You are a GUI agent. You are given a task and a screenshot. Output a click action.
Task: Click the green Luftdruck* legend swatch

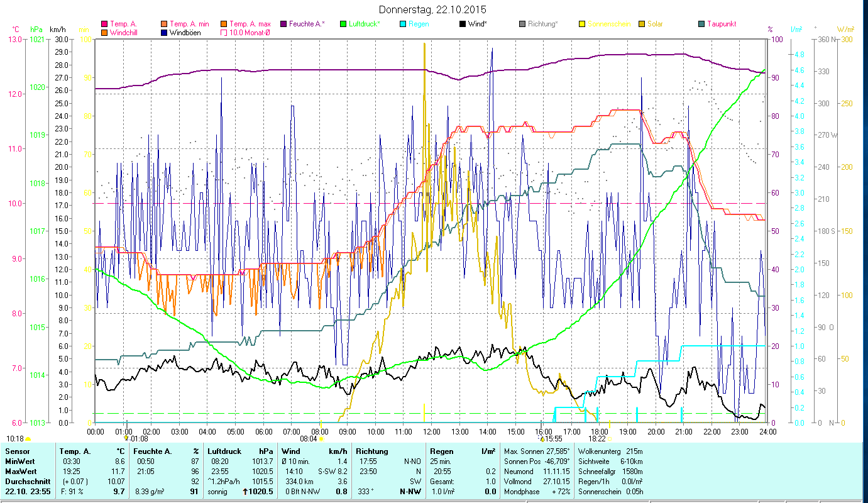pos(343,24)
